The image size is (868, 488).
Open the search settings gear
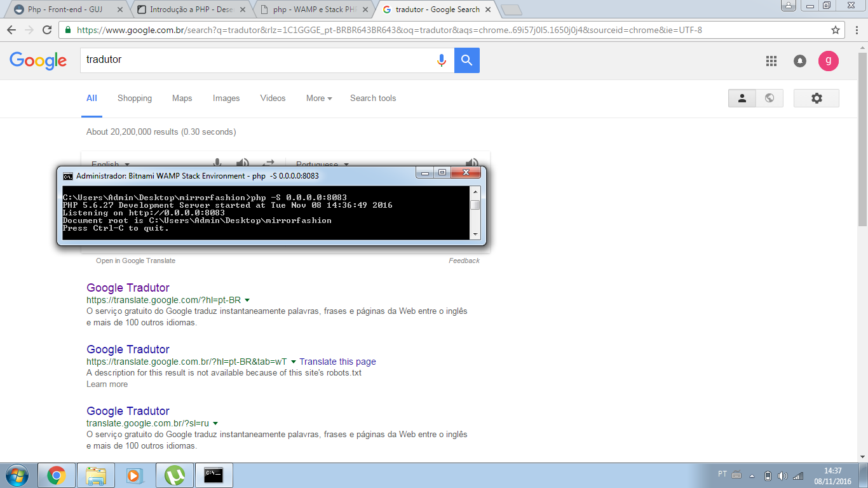point(817,98)
